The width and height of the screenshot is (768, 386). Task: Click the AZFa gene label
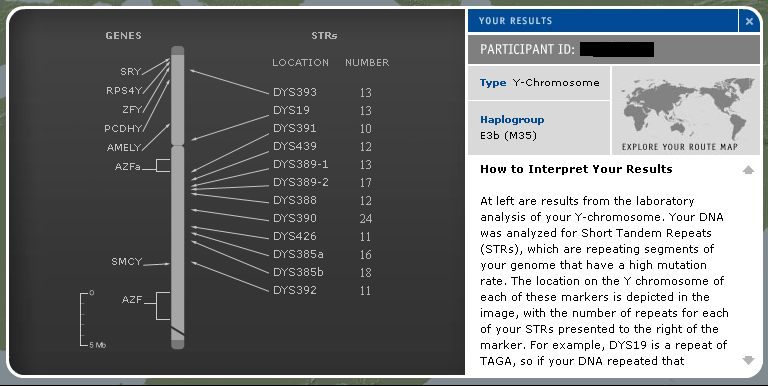pyautogui.click(x=127, y=167)
